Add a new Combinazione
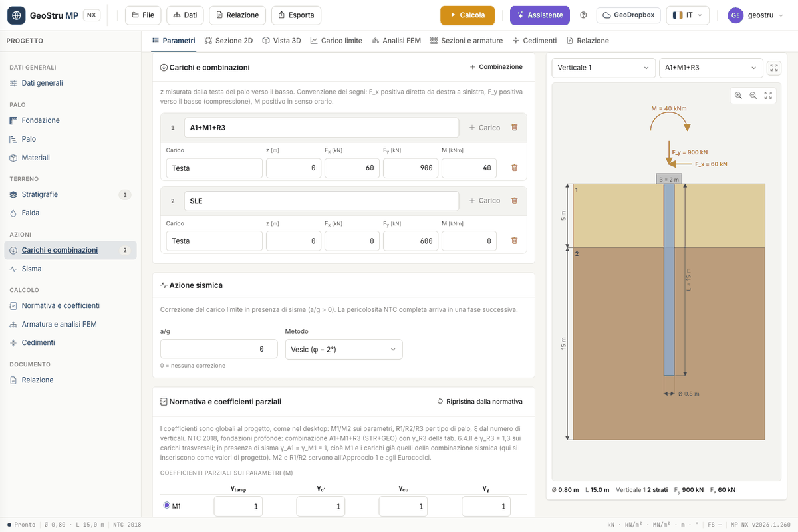 [496, 67]
